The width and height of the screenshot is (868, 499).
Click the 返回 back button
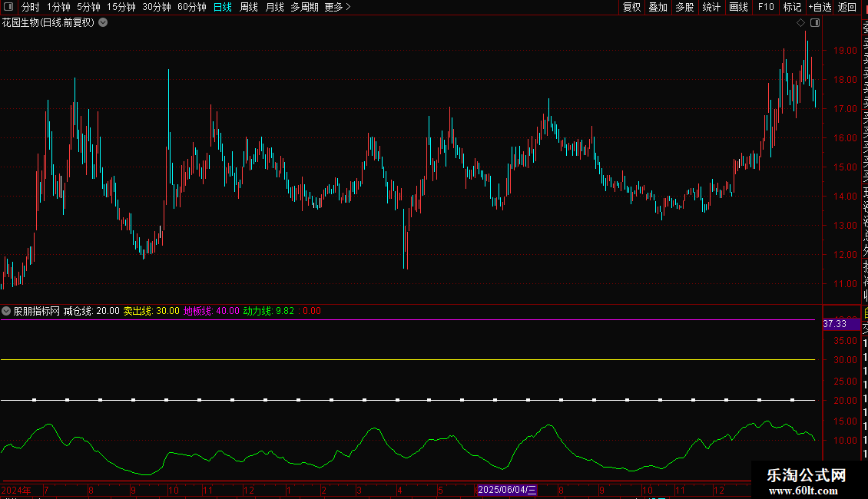[847, 7]
